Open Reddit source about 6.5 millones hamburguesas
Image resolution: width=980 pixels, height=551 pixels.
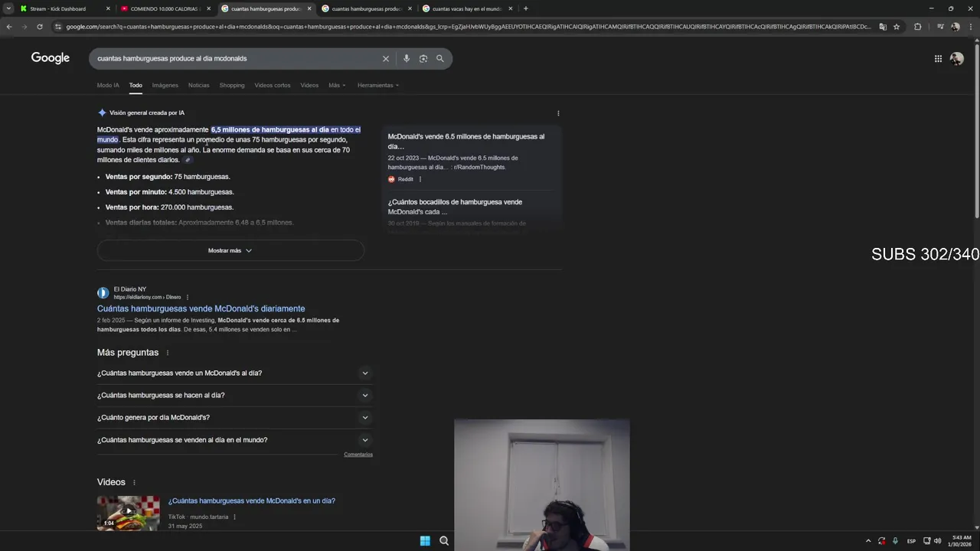466,142
